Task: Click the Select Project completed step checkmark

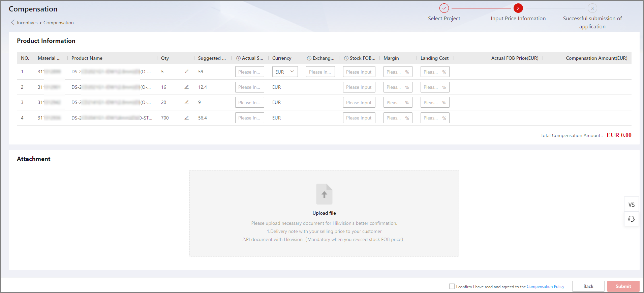Action: tap(444, 8)
